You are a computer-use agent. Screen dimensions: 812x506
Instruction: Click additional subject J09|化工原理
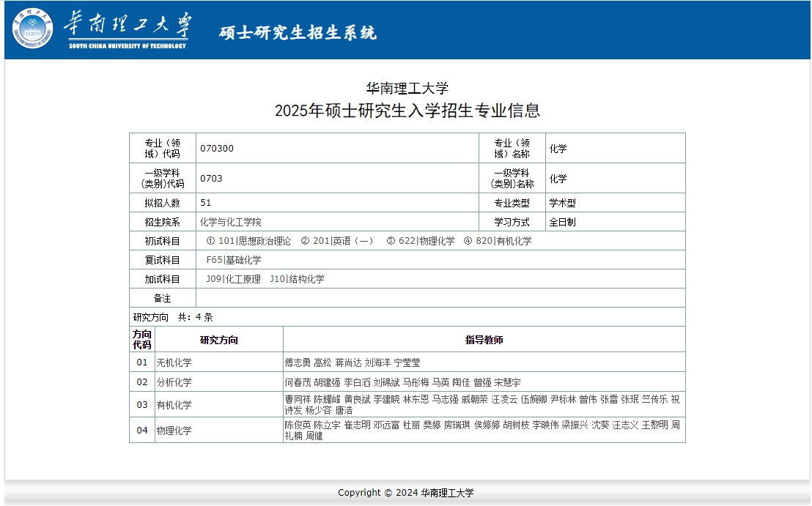click(233, 280)
